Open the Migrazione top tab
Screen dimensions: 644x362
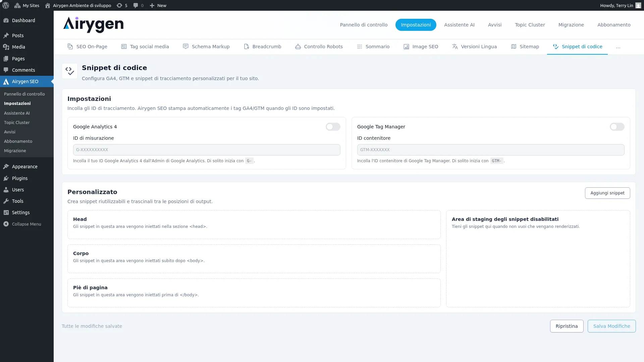click(571, 25)
